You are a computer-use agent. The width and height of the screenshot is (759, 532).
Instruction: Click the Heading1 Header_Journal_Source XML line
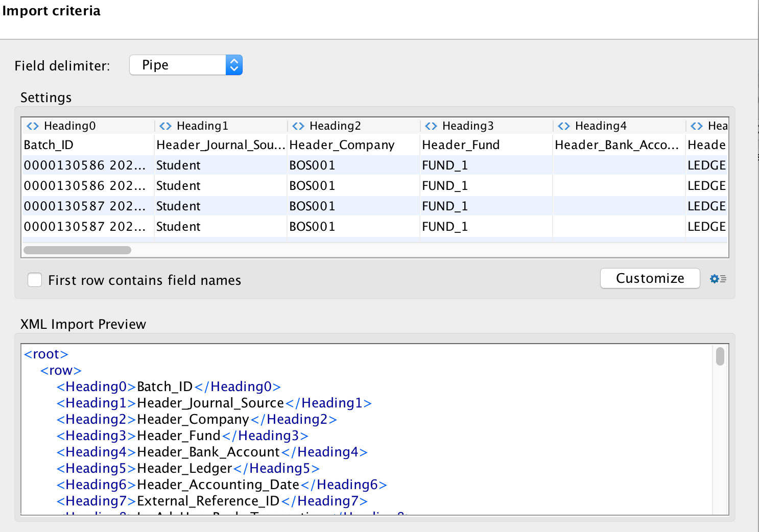click(x=214, y=403)
